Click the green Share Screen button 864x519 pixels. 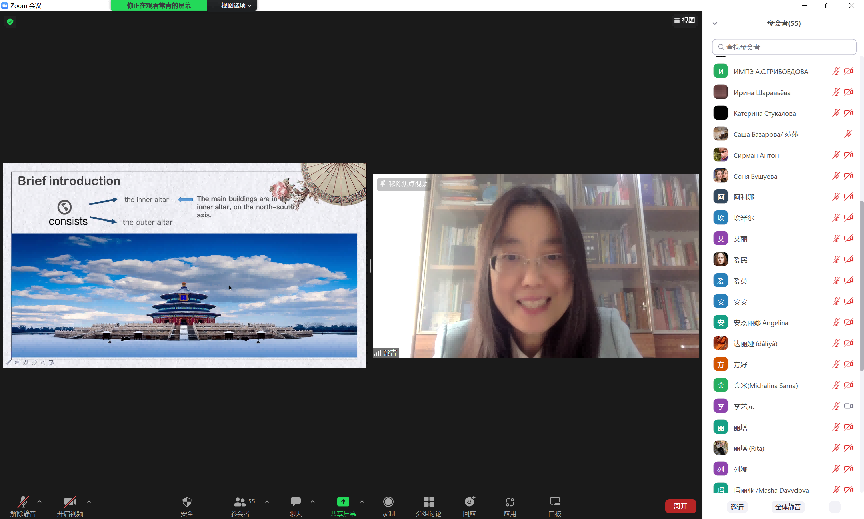(343, 502)
